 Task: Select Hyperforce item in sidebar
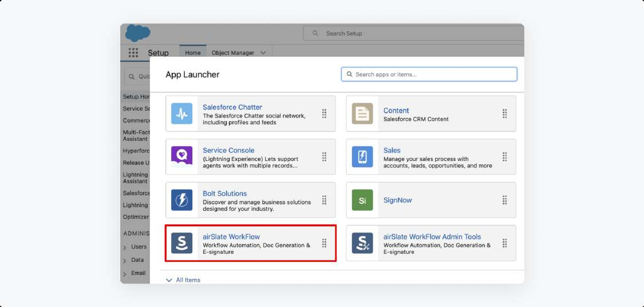point(136,151)
